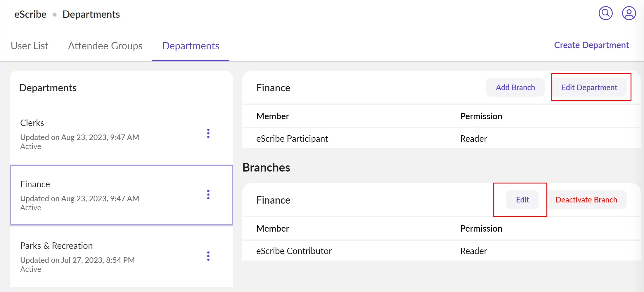Click the user profile icon

coord(629,13)
